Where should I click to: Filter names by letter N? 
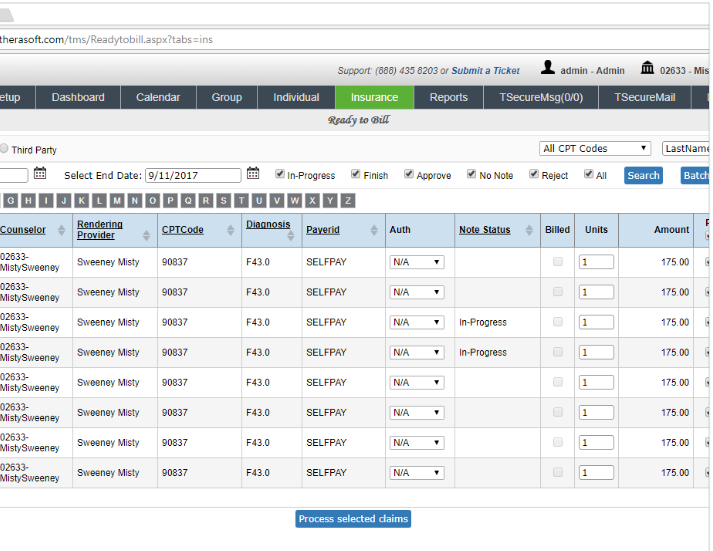(x=135, y=200)
